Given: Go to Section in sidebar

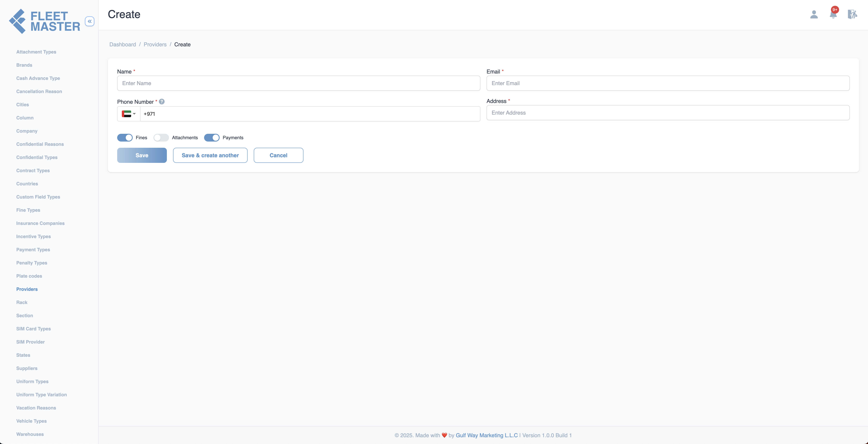Looking at the screenshot, I should click(x=25, y=315).
